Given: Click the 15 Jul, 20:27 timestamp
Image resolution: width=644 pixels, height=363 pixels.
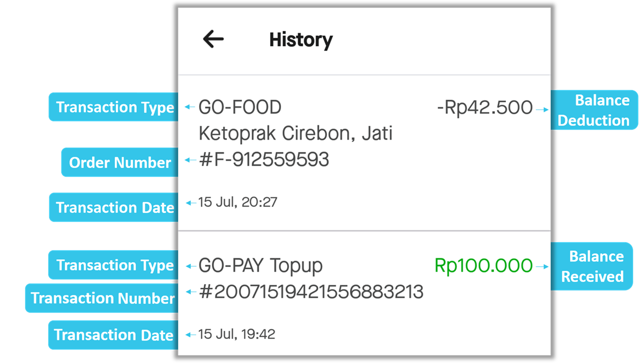Looking at the screenshot, I should pyautogui.click(x=238, y=203).
